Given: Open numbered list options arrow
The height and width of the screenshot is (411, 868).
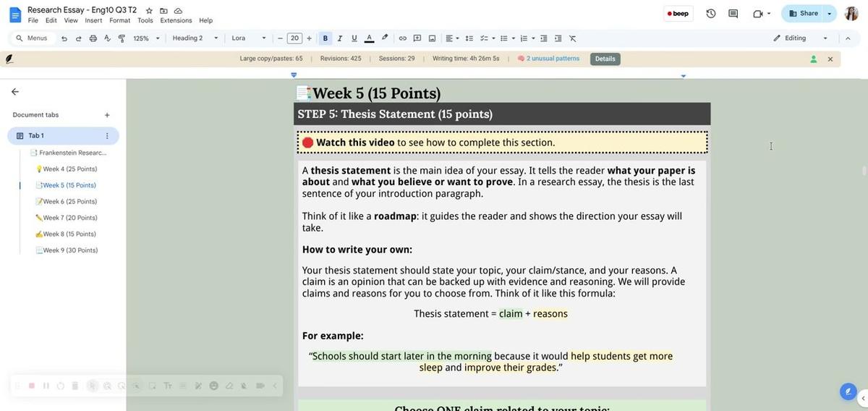Looking at the screenshot, I should [533, 38].
